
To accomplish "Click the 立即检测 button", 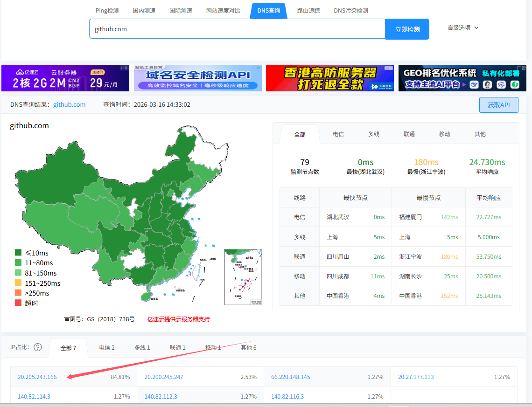I will pos(407,29).
